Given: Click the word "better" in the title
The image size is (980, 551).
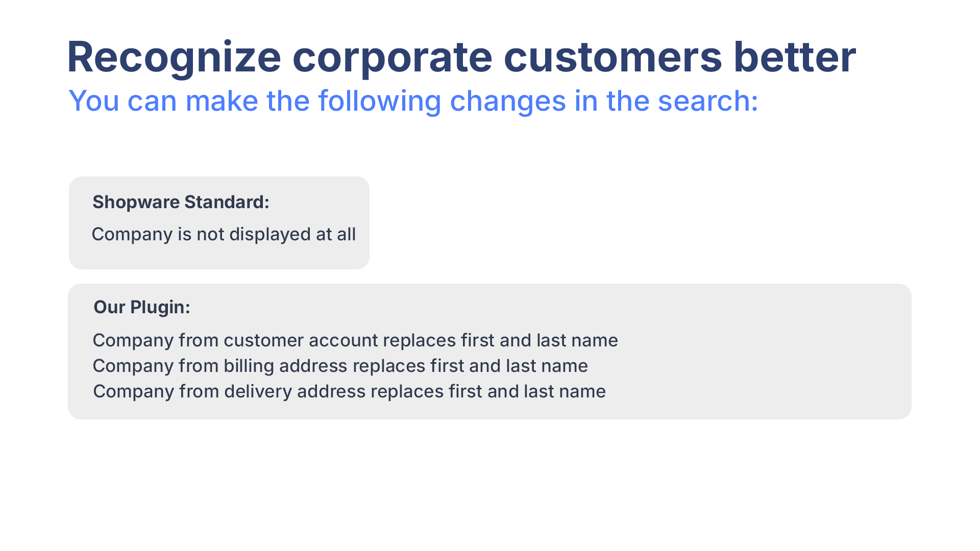Looking at the screenshot, I should point(794,57).
